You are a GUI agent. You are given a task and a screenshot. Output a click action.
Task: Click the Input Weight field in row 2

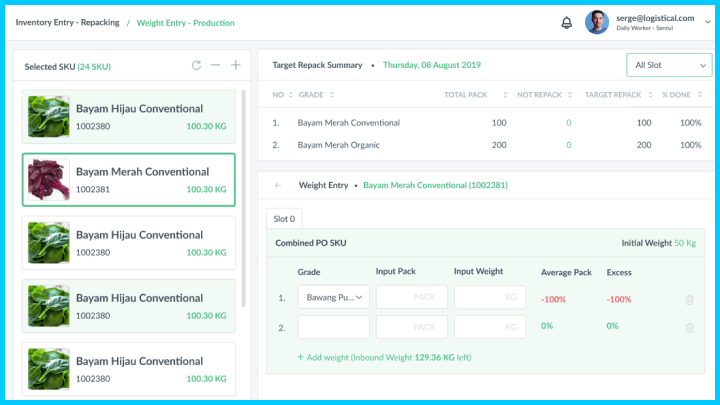click(490, 327)
